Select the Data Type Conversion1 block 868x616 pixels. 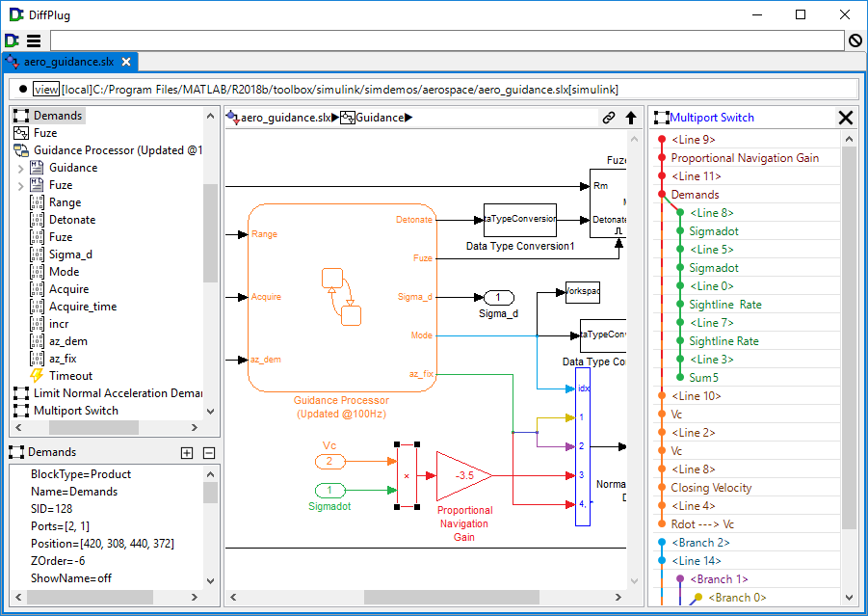(520, 220)
